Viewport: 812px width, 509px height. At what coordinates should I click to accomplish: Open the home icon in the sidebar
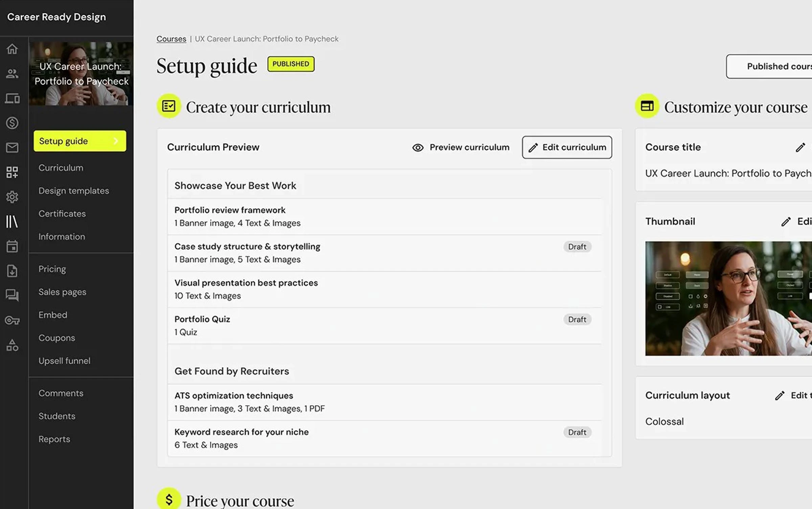pos(12,49)
